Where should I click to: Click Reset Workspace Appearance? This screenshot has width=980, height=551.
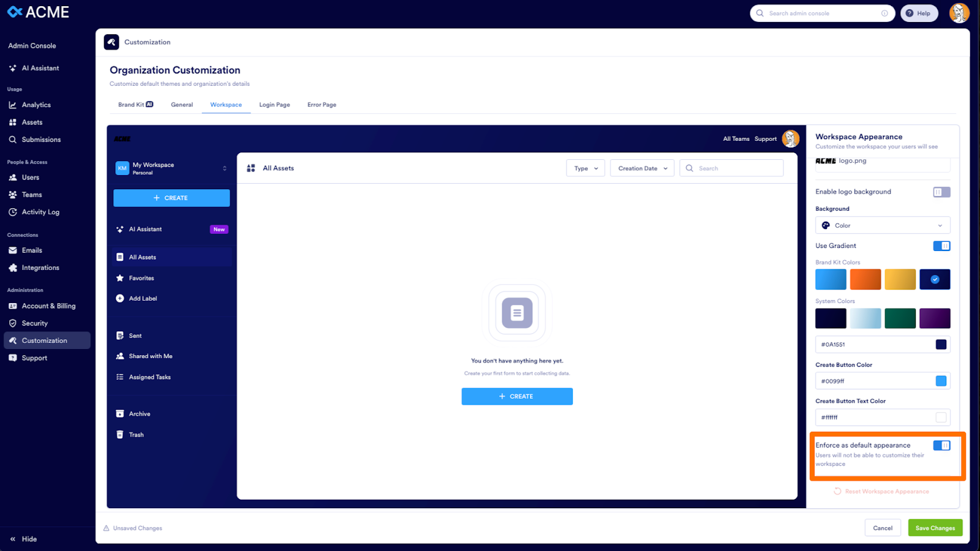click(886, 491)
